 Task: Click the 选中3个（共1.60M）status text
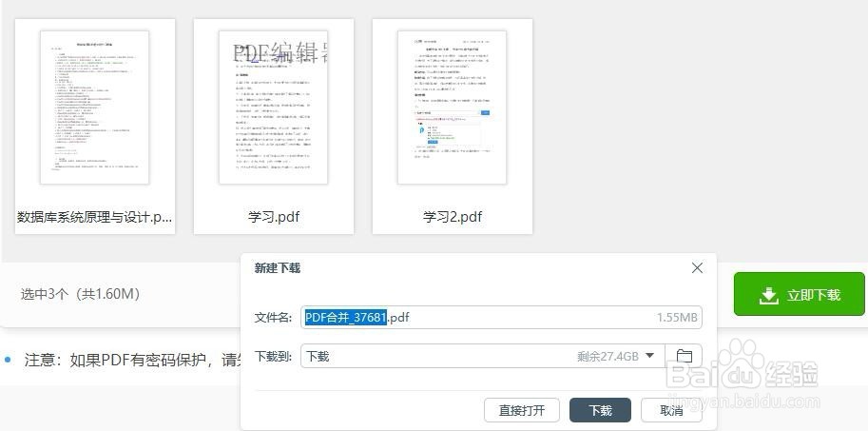pyautogui.click(x=80, y=294)
